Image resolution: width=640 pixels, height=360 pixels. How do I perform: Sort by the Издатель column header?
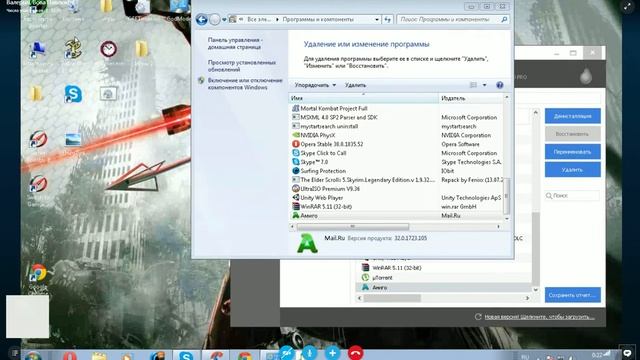pos(471,98)
